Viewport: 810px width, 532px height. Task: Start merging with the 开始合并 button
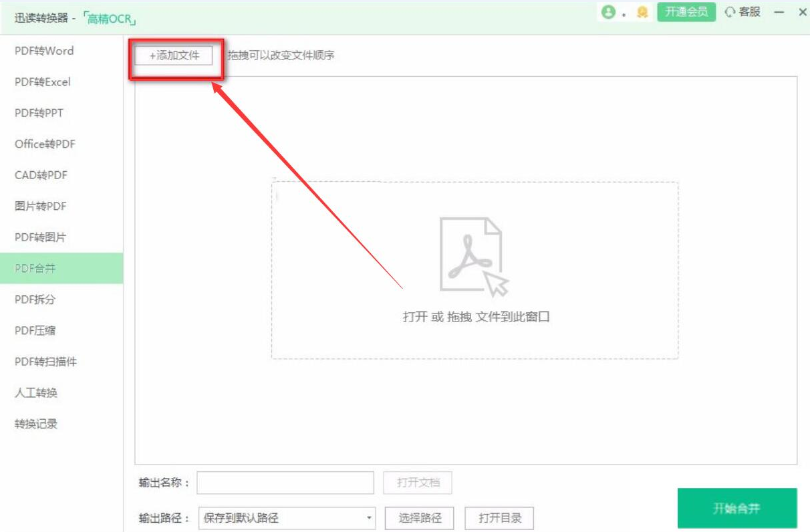[x=737, y=509]
